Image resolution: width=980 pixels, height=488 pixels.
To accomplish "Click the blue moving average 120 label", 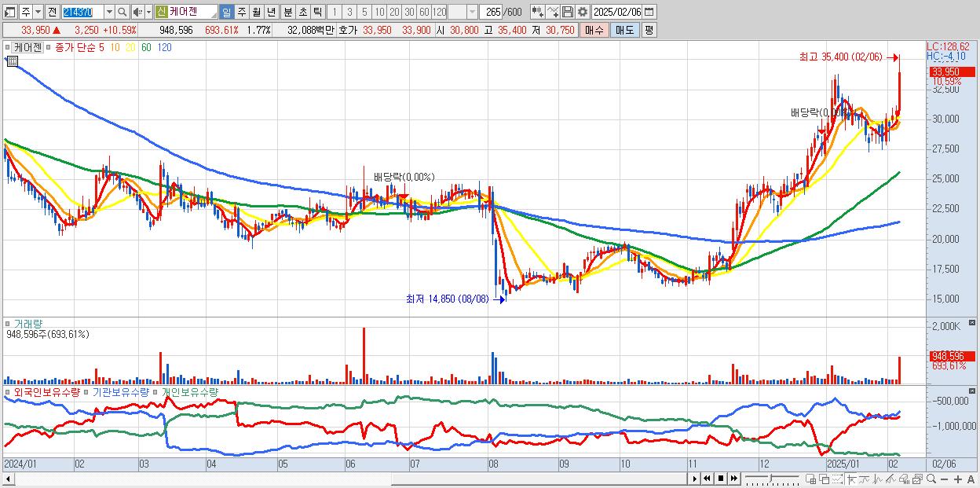I will click(x=165, y=47).
